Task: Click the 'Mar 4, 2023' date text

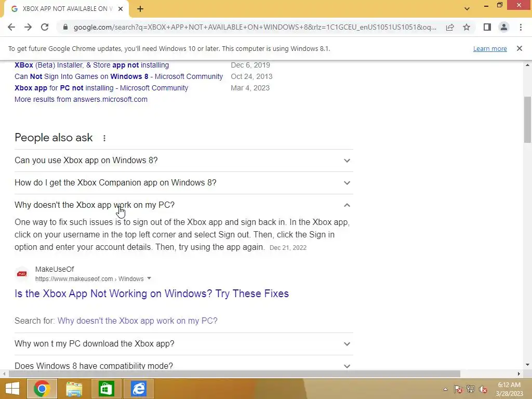Action: tap(250, 88)
